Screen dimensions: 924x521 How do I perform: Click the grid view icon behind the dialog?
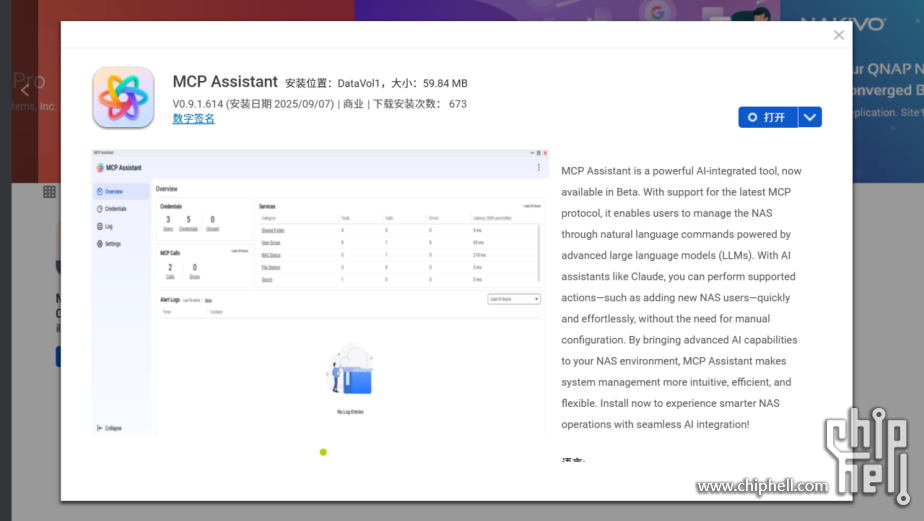[50, 192]
